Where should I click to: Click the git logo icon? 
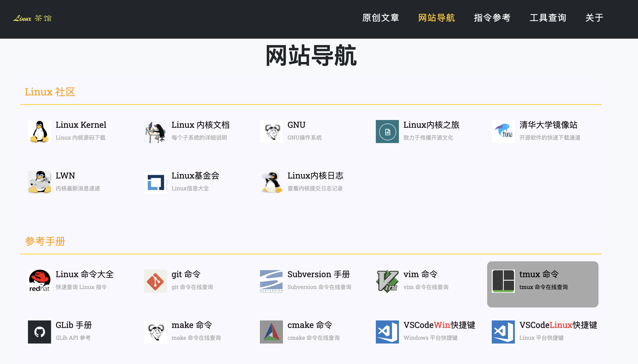(155, 281)
